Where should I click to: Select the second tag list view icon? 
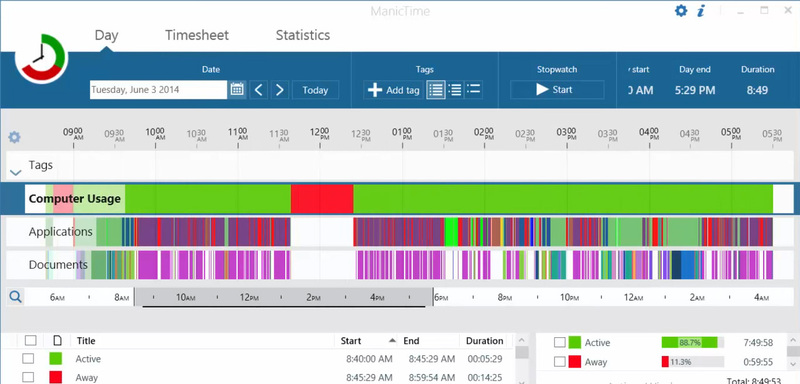tap(455, 90)
